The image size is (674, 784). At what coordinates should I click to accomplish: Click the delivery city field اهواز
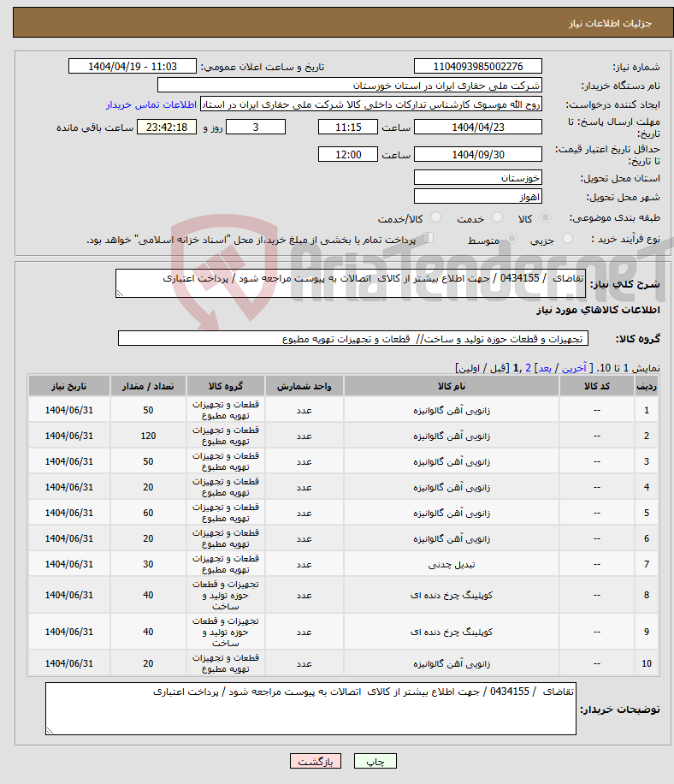[x=477, y=197]
